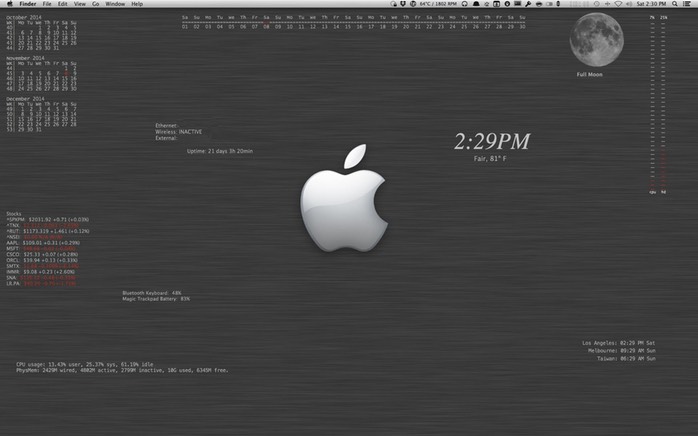Click the key-shaped menu bar icon
Image resolution: width=698 pixels, height=436 pixels.
(528, 4)
